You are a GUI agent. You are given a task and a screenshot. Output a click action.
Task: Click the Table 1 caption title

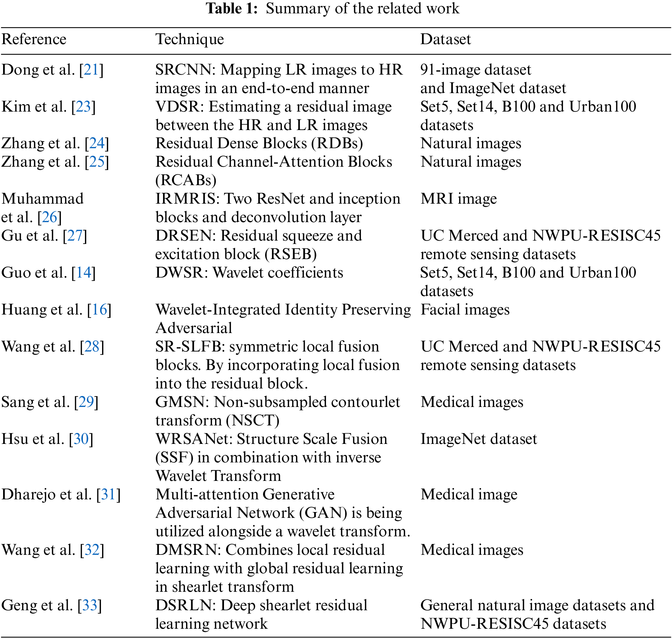pyautogui.click(x=332, y=8)
